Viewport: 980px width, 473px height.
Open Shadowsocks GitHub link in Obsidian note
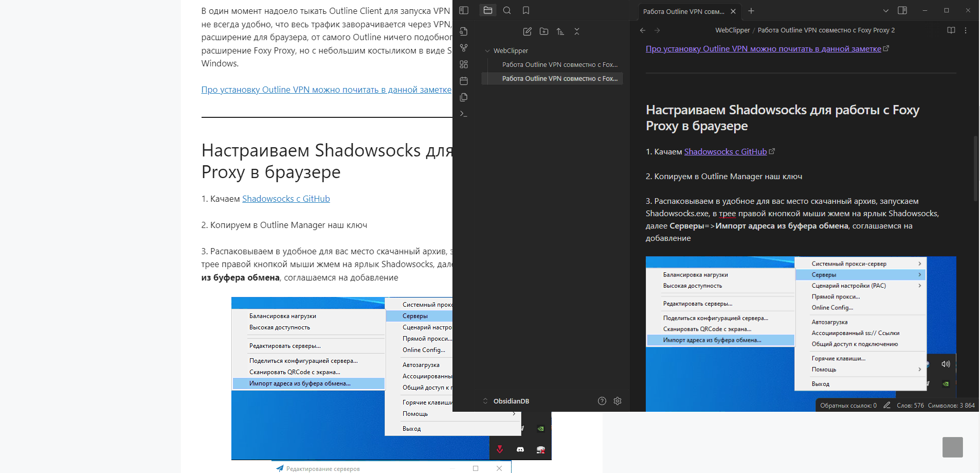725,152
